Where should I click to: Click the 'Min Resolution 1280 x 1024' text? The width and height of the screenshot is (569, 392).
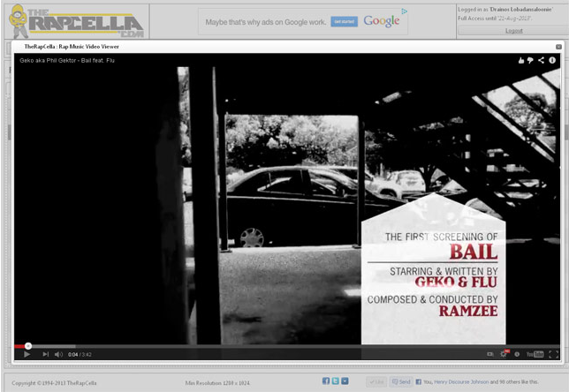[x=217, y=383]
